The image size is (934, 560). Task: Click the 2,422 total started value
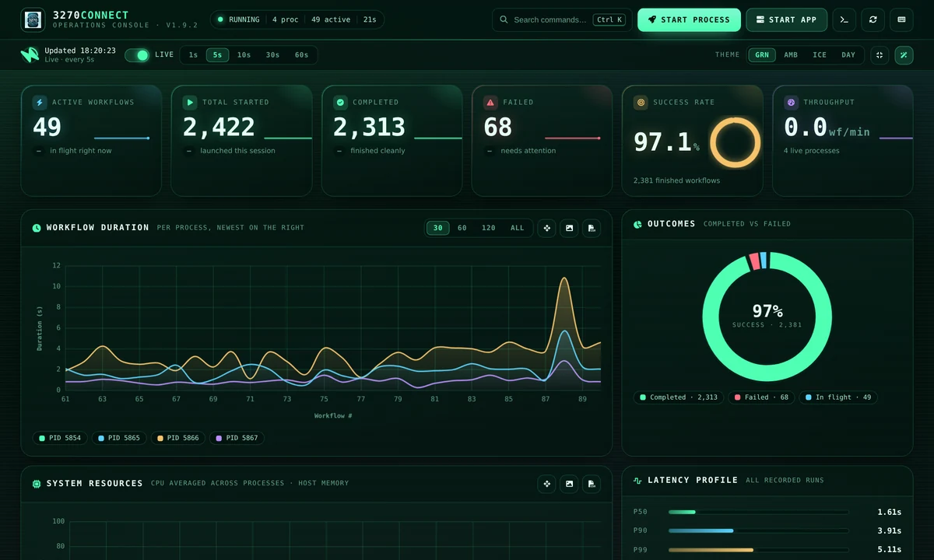pyautogui.click(x=219, y=127)
